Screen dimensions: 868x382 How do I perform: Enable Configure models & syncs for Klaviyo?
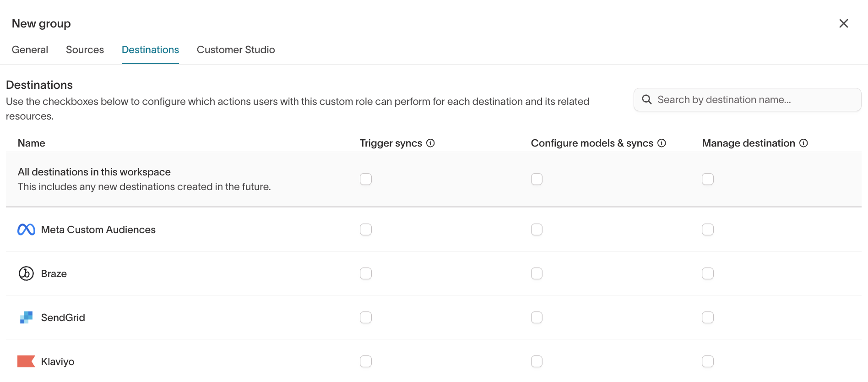537,361
